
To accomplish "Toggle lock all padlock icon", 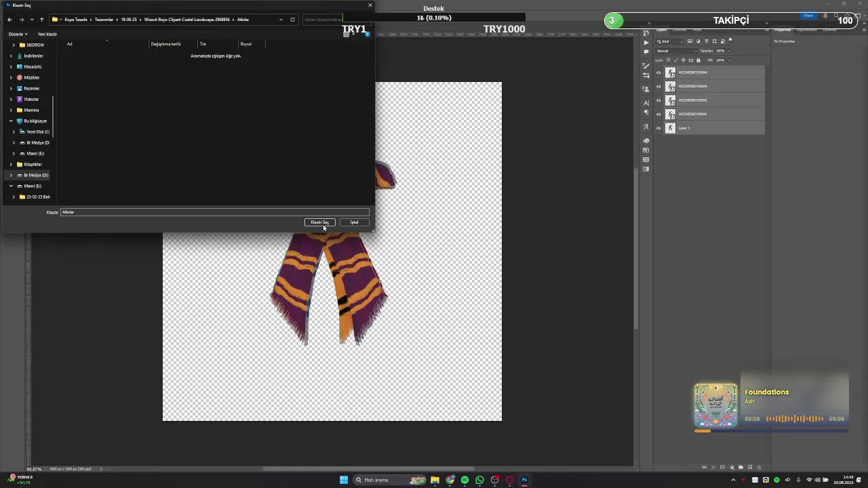I will (x=698, y=60).
